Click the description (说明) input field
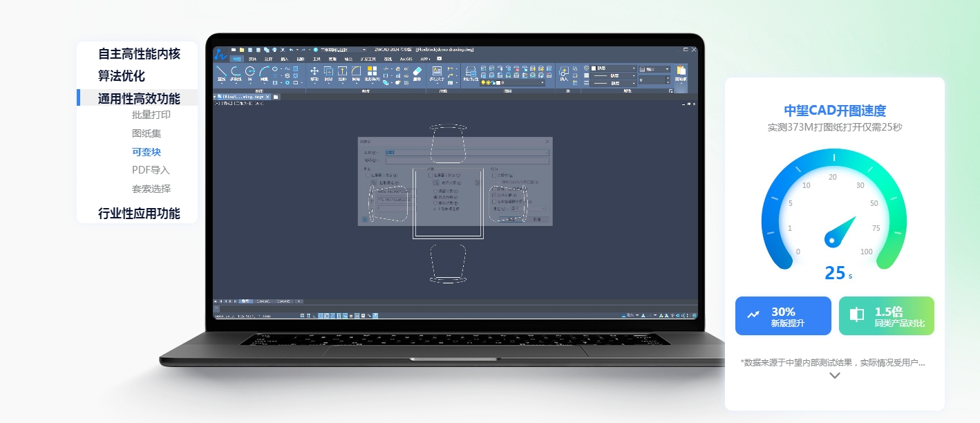 click(467, 161)
